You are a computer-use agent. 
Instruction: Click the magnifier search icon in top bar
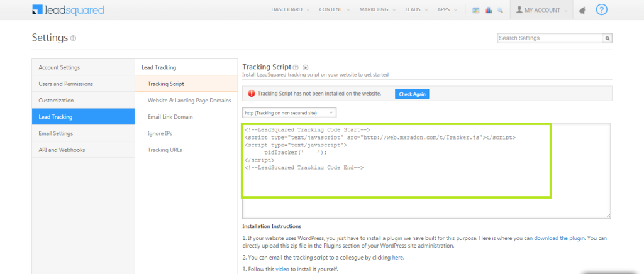(x=500, y=10)
